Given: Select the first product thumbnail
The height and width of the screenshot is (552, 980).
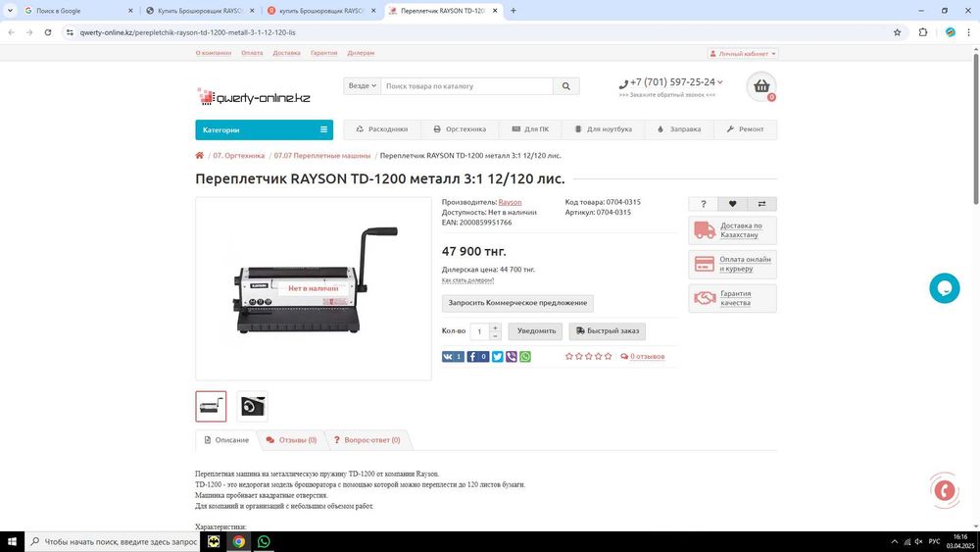Looking at the screenshot, I should (211, 406).
